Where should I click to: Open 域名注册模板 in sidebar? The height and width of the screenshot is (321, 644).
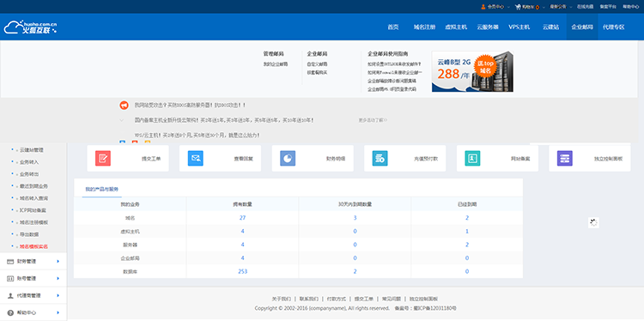[x=34, y=222]
